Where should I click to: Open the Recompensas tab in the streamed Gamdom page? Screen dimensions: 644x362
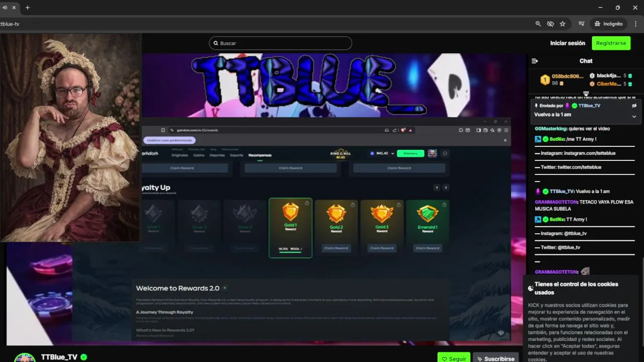260,155
